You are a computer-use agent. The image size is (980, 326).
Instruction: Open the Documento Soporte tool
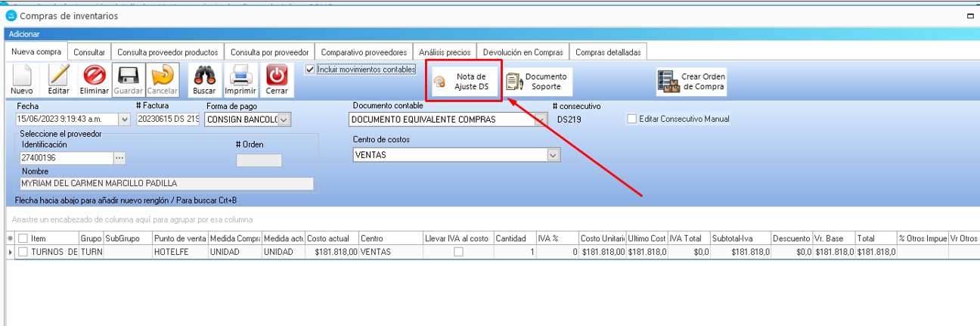(536, 82)
